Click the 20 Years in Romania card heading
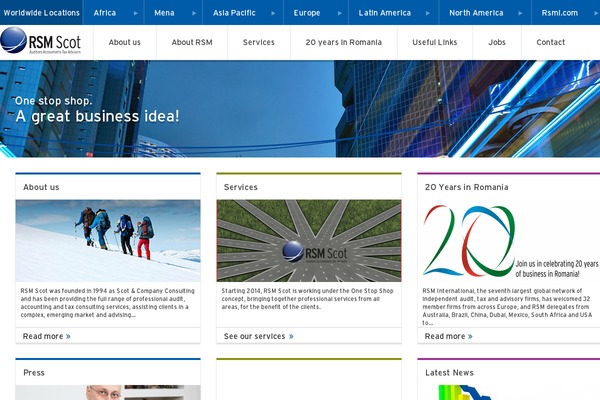Viewport: 600px width, 400px height. [466, 187]
